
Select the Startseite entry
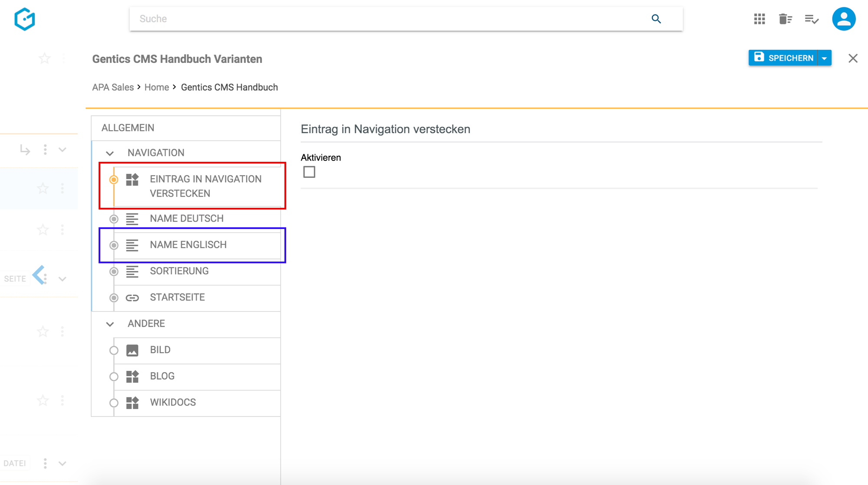coord(197,298)
